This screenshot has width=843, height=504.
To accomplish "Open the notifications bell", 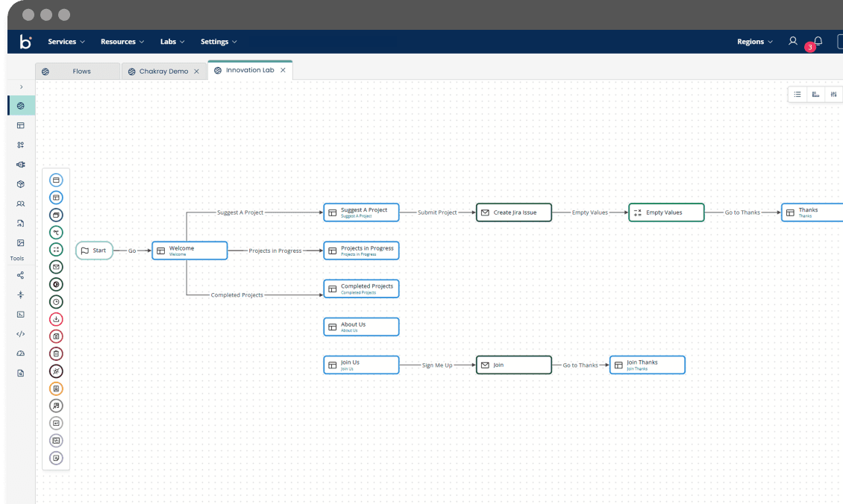I will pos(818,42).
